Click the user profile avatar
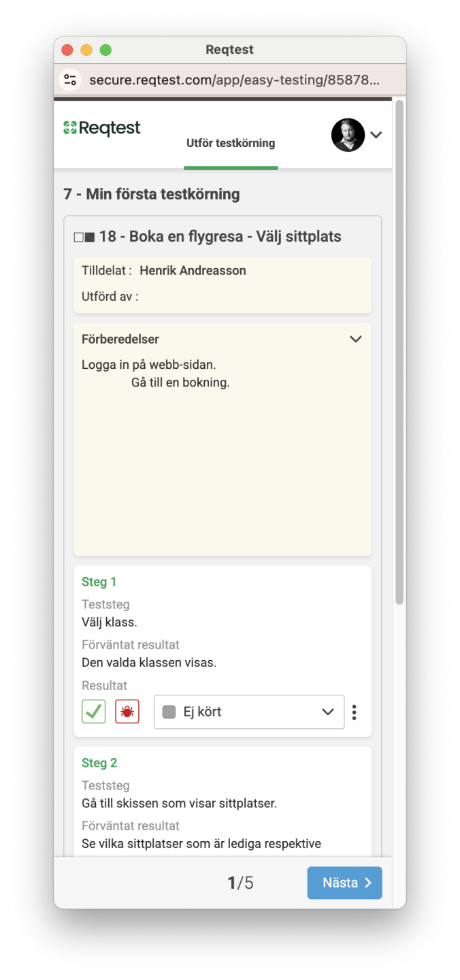Screen dimensions: 460x980 pos(348,135)
